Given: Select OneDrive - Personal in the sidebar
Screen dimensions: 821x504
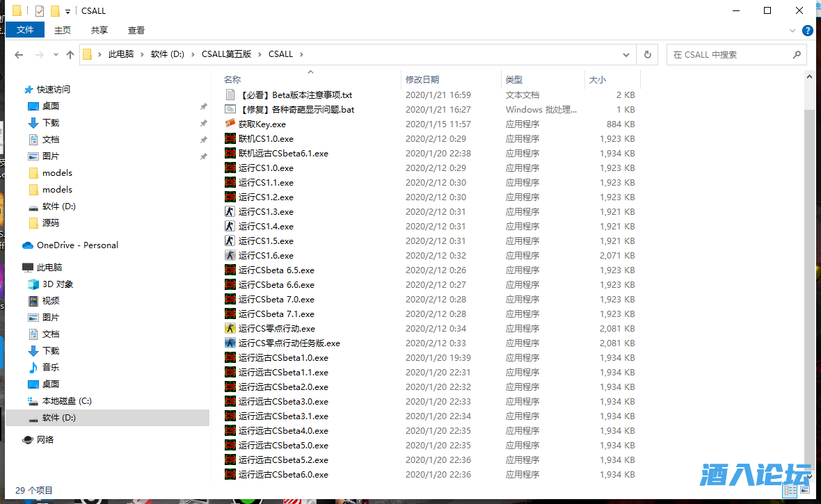Looking at the screenshot, I should click(x=77, y=245).
